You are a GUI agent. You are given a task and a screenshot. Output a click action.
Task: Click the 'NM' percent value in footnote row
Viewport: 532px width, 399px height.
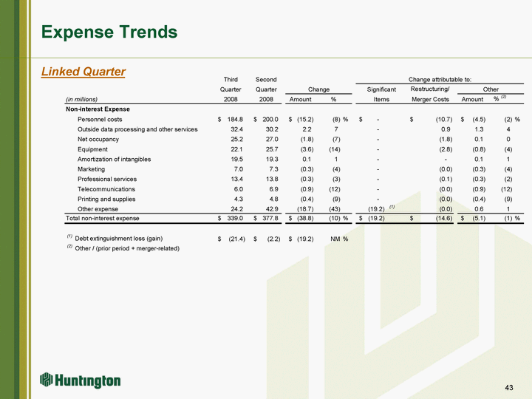click(335, 239)
